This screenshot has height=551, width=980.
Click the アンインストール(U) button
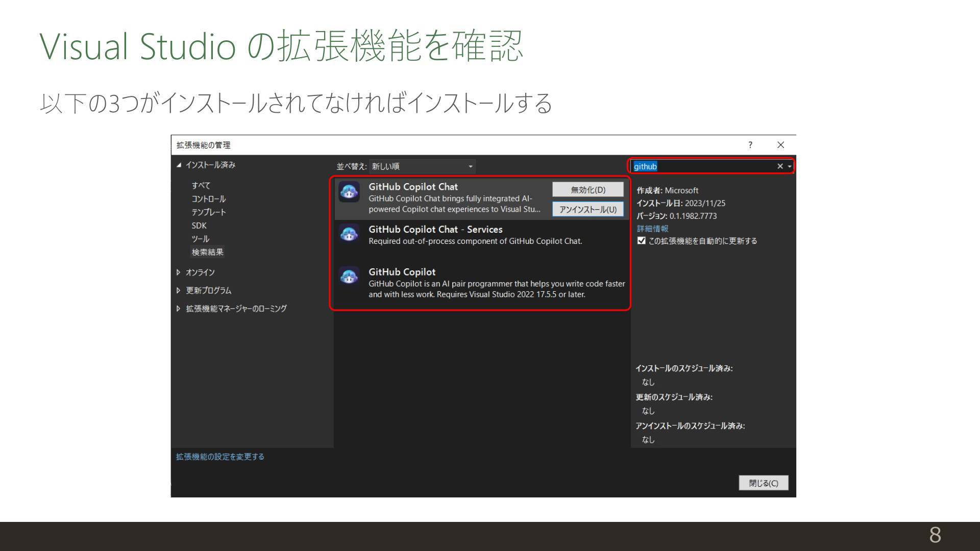point(588,209)
